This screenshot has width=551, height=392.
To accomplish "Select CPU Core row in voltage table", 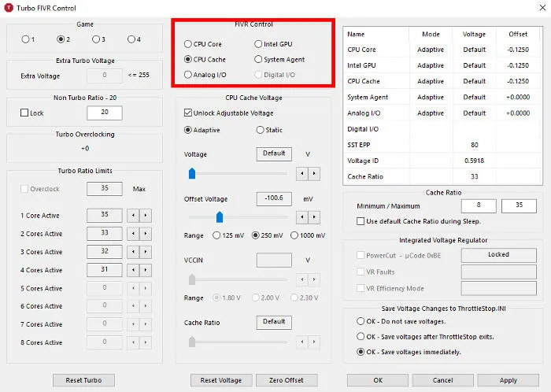I will [442, 50].
